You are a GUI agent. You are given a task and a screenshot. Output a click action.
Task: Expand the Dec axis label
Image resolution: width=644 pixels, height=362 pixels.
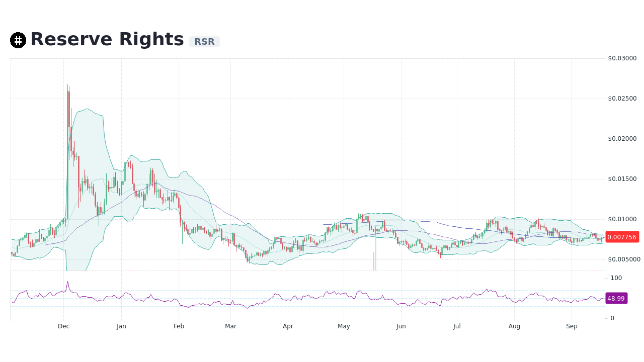63,326
